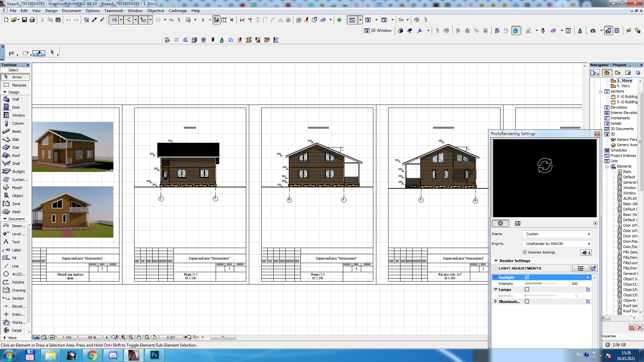
Task: Pick the Mesh tool
Action: click(x=15, y=212)
